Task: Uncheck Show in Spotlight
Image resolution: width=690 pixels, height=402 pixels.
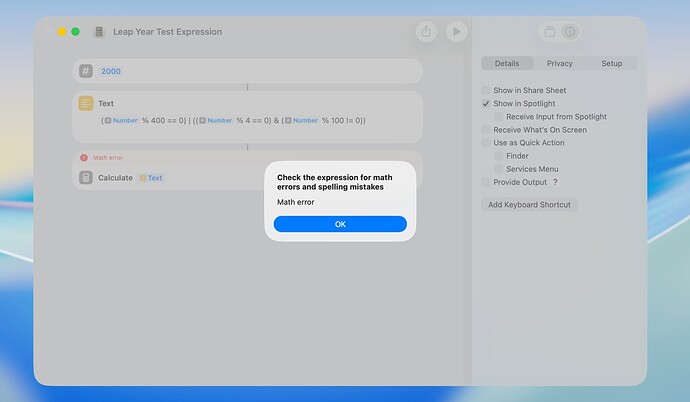Action: pos(486,104)
